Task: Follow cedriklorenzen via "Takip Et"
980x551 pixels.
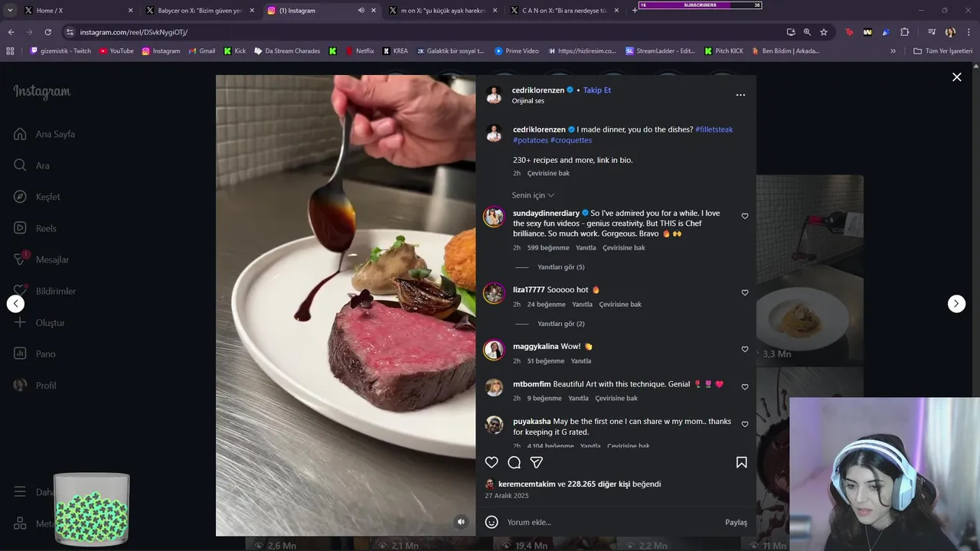Action: (597, 90)
